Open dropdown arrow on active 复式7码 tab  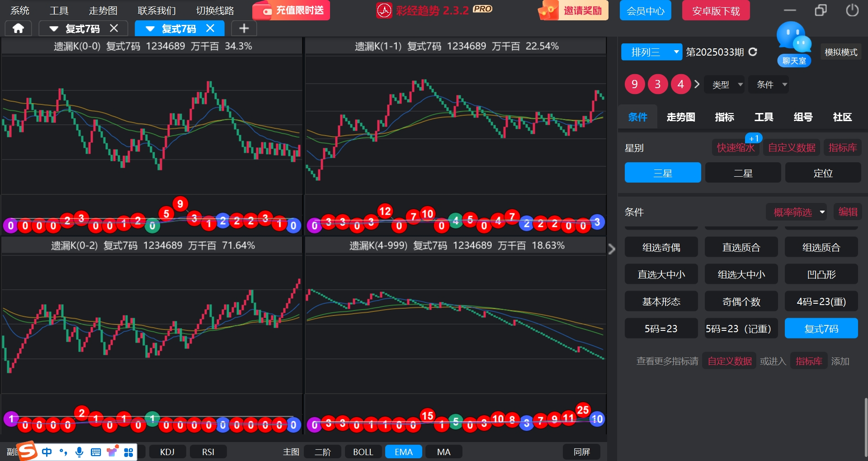(151, 29)
